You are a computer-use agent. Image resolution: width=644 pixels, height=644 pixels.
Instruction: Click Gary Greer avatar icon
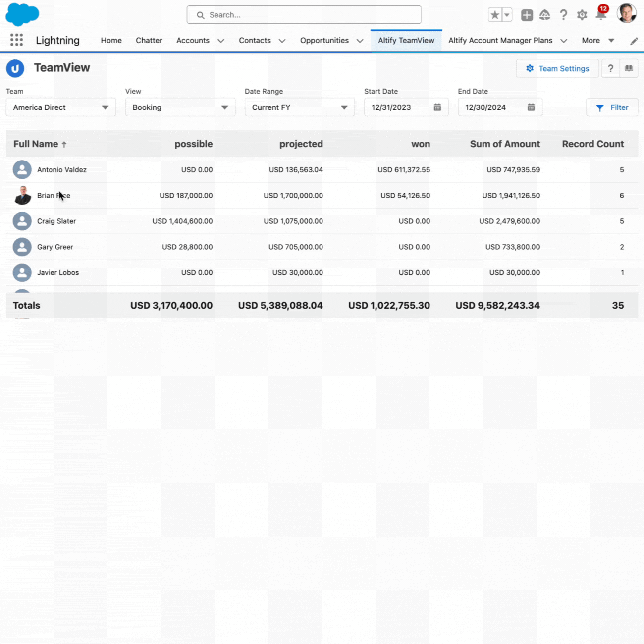pos(22,247)
